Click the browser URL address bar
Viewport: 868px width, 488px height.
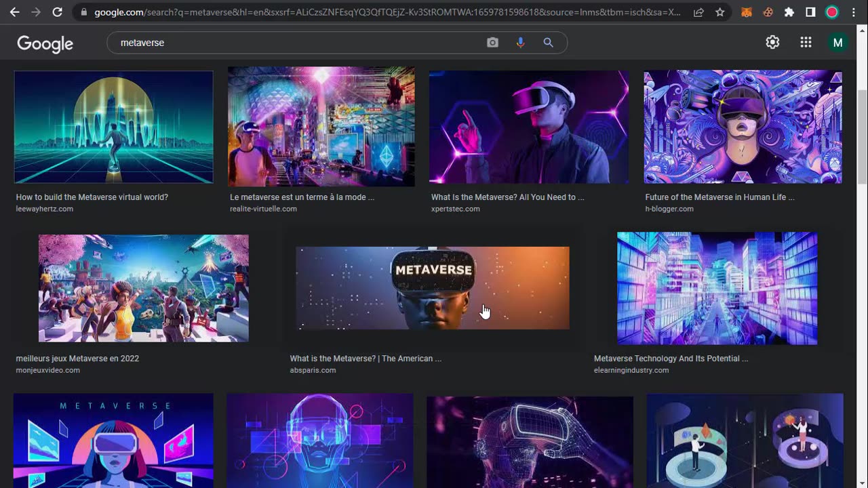click(387, 12)
